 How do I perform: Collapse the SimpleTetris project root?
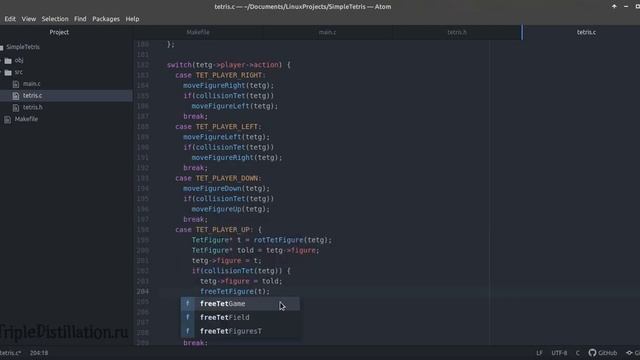point(23,47)
